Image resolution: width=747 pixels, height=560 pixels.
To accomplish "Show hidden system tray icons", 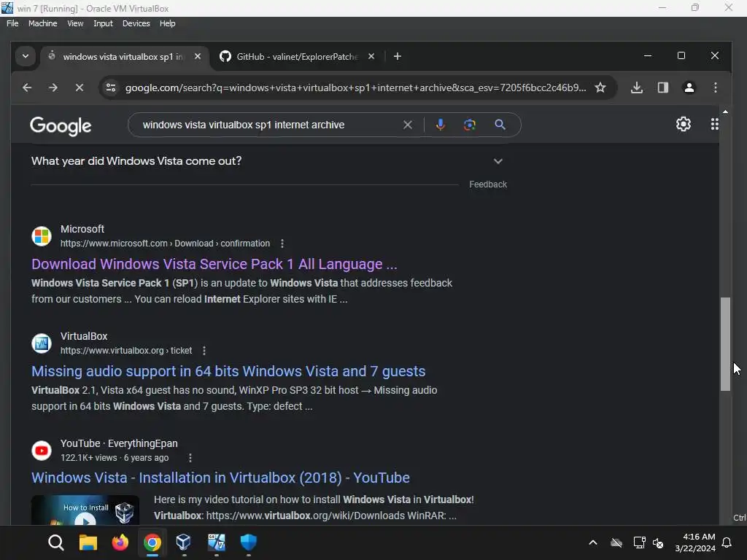I will [593, 542].
